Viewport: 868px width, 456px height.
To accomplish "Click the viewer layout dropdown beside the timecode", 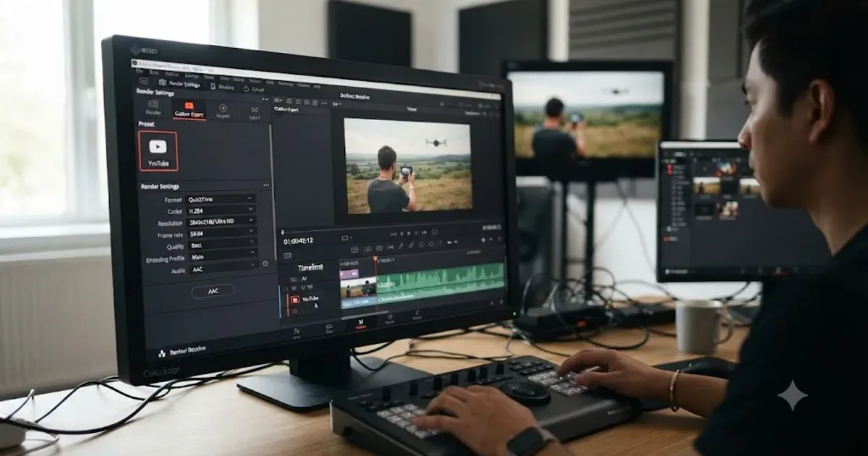I will 346,237.
